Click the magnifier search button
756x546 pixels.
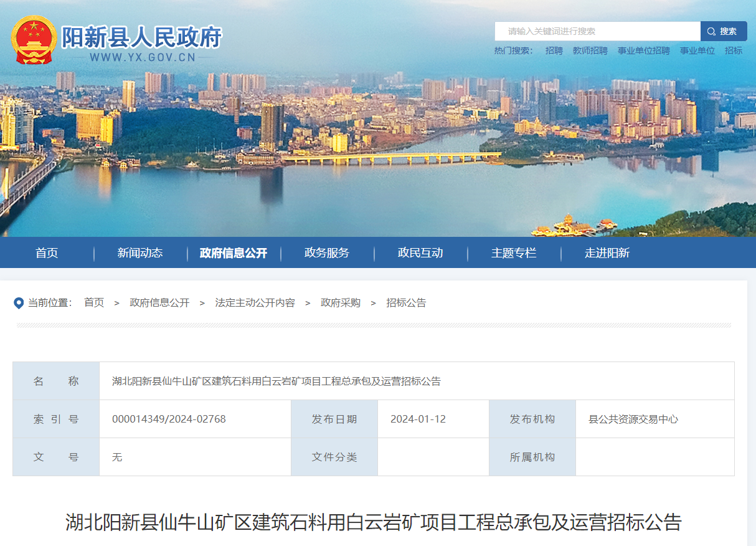tap(723, 31)
